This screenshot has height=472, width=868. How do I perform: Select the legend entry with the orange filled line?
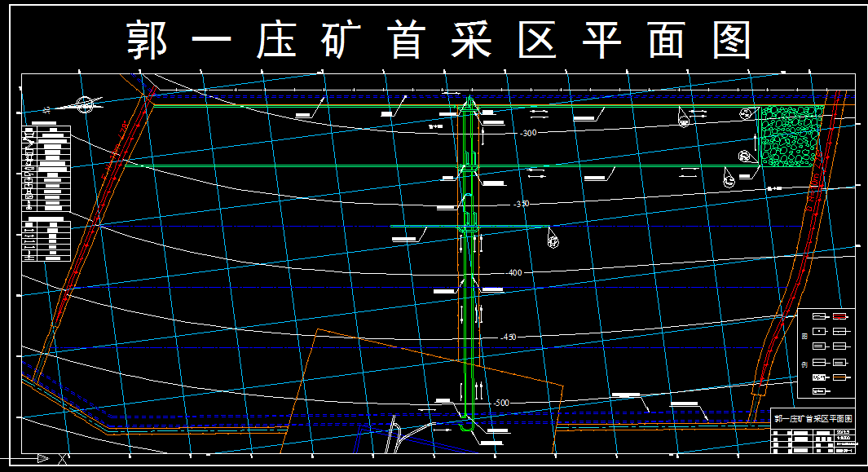(x=839, y=377)
